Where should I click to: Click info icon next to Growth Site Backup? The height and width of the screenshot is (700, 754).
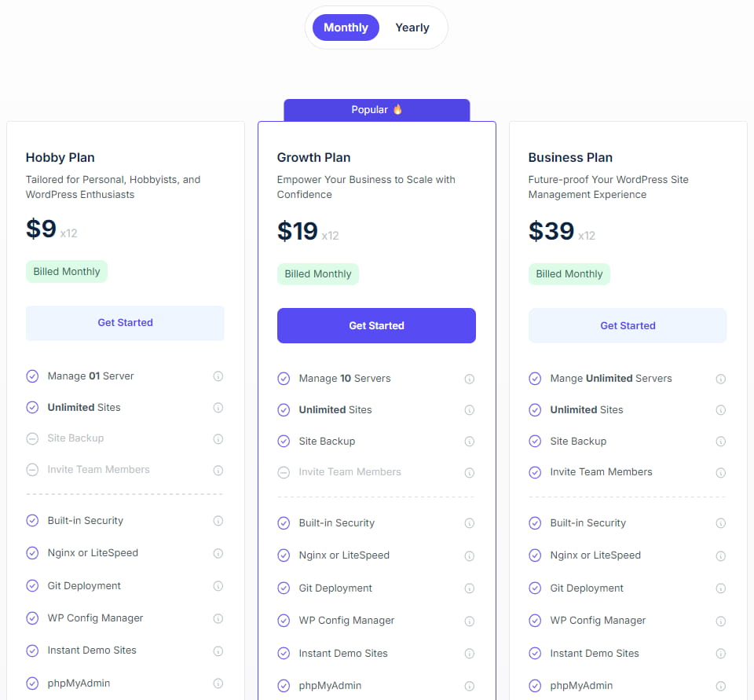pos(470,442)
